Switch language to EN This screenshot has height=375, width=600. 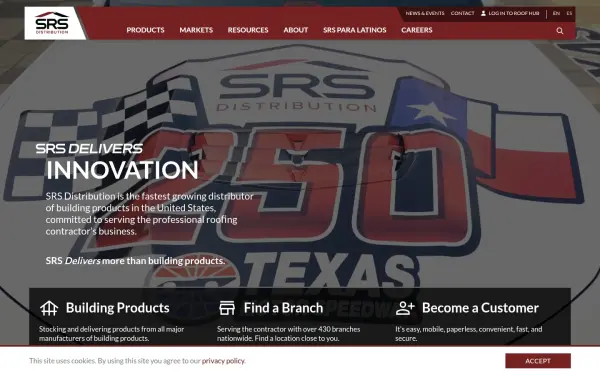pyautogui.click(x=556, y=13)
